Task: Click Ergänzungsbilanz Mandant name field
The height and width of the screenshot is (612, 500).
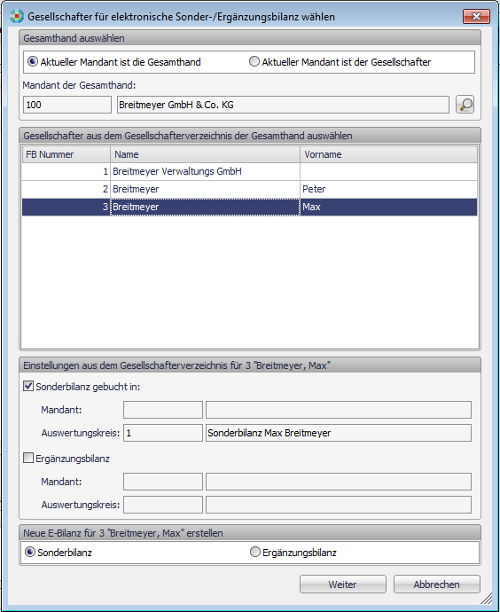Action: pos(338,482)
